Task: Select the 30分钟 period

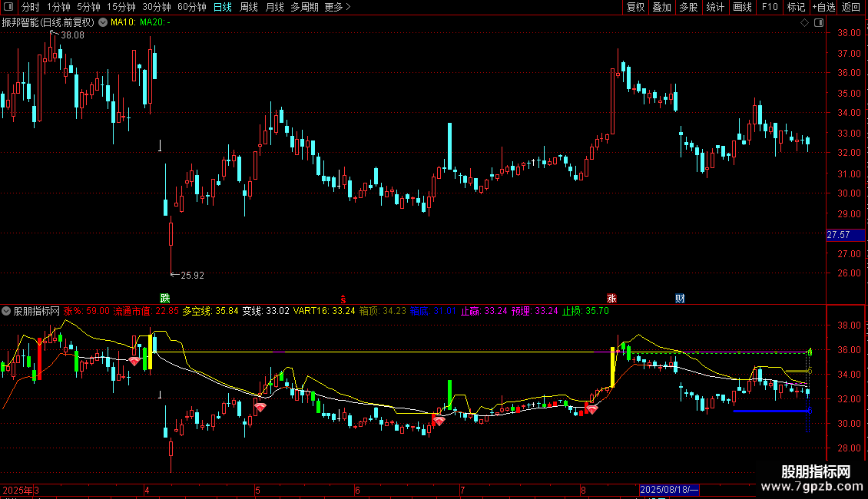Action: [x=157, y=7]
